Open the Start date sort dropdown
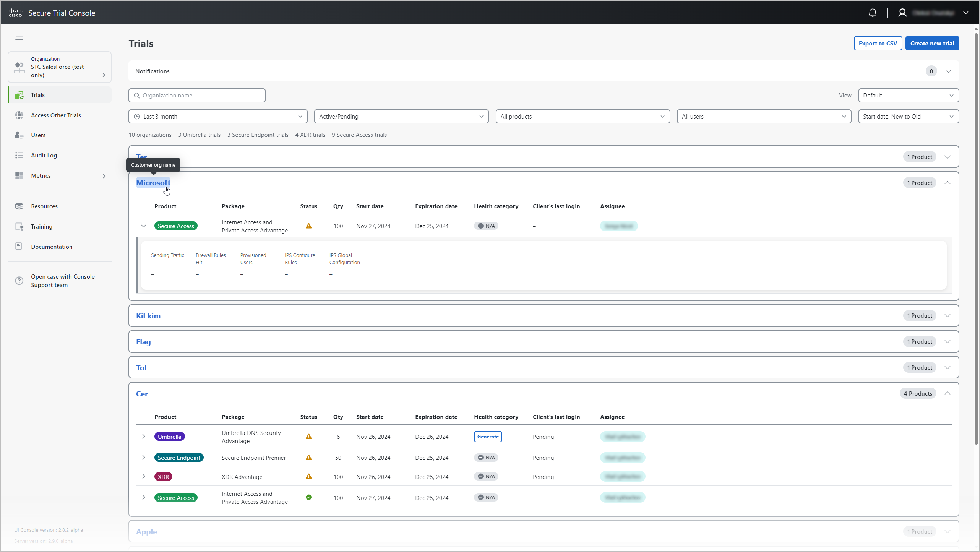 tap(909, 116)
